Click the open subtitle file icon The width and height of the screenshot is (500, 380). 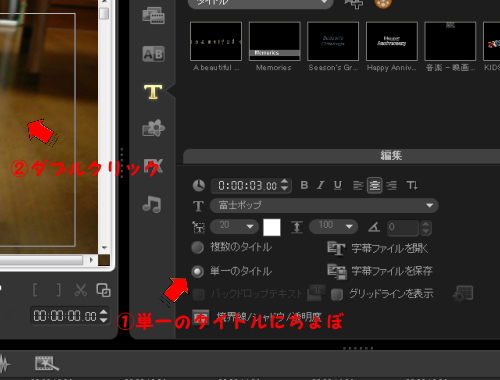(x=336, y=248)
